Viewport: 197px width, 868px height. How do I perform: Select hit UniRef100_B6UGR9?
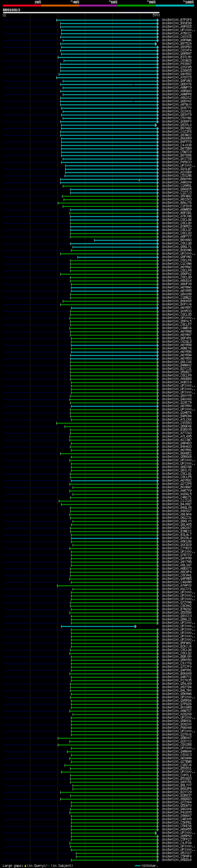pyautogui.click(x=177, y=139)
